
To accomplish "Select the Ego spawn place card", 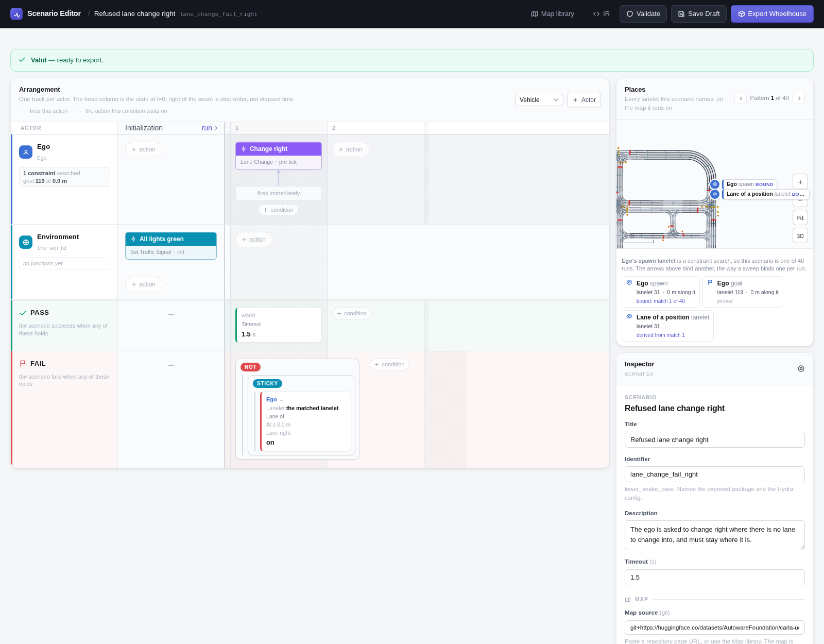I will point(661,292).
